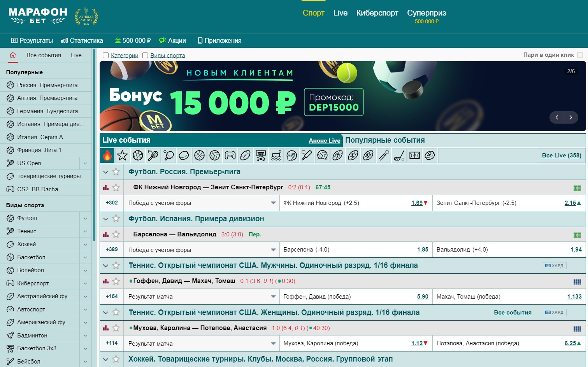
Task: Expand US Open in sidebar
Action: (86, 163)
